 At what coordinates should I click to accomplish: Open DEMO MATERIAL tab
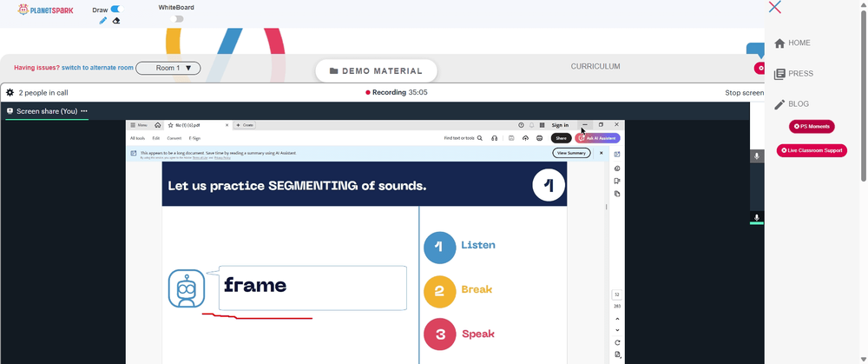click(377, 71)
